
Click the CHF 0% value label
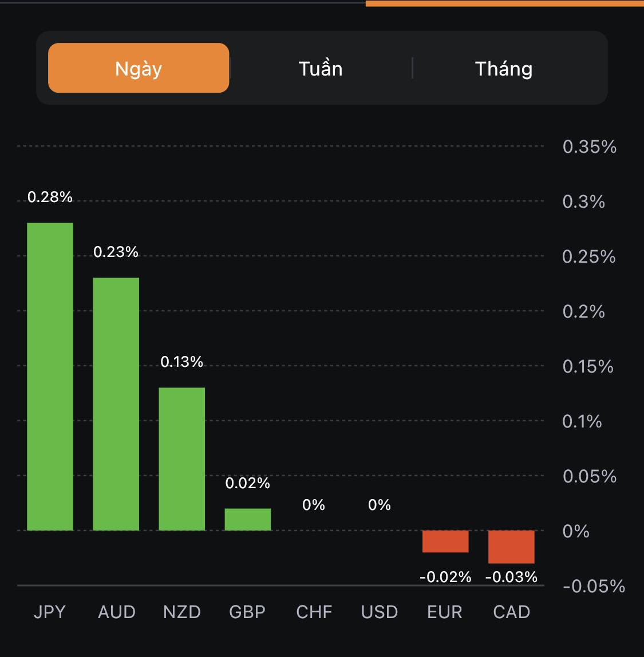pyautogui.click(x=314, y=505)
